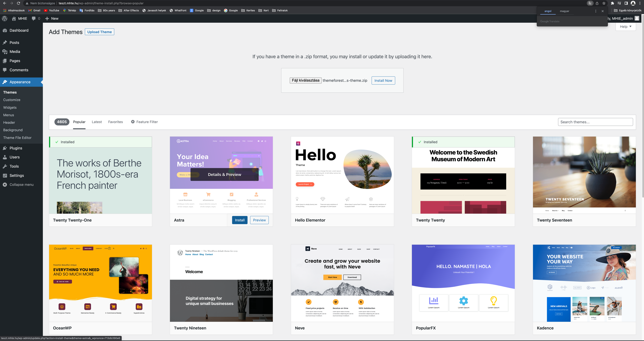Viewport: 644px width, 341px height.
Task: Open the Térkép bookmark
Action: tap(70, 10)
